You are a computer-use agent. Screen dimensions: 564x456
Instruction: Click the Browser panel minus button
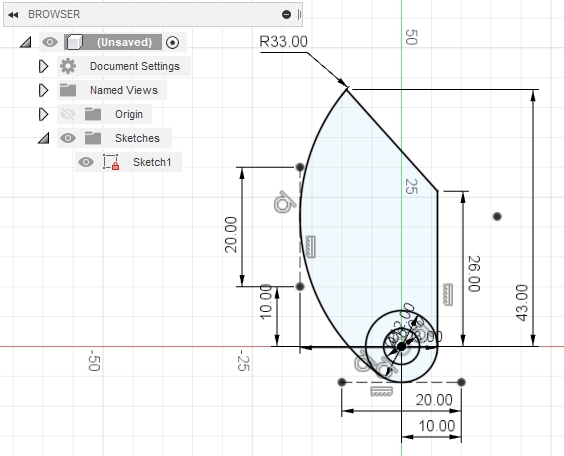click(x=286, y=14)
